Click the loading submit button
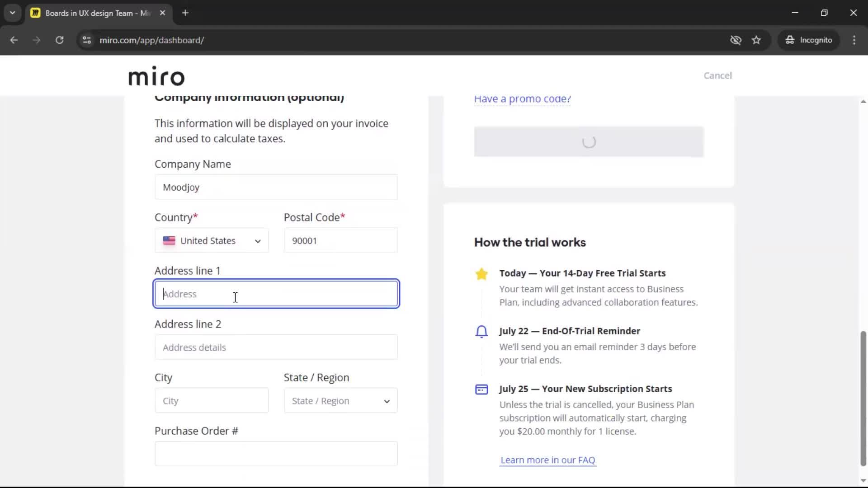 coord(589,142)
